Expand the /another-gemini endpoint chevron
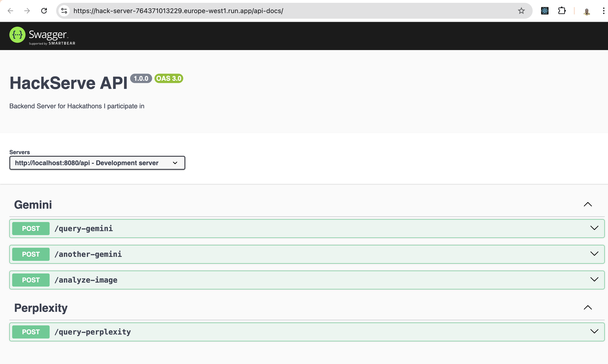The width and height of the screenshot is (608, 364). pyautogui.click(x=594, y=254)
